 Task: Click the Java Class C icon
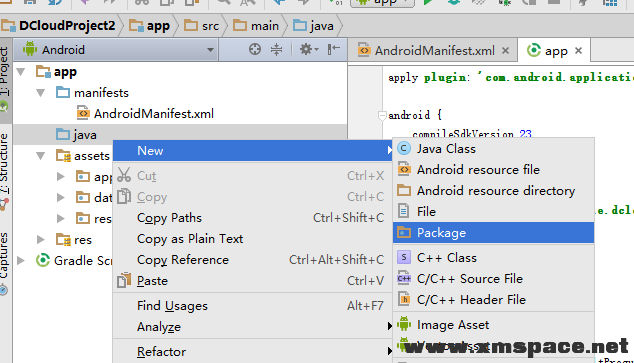point(404,149)
